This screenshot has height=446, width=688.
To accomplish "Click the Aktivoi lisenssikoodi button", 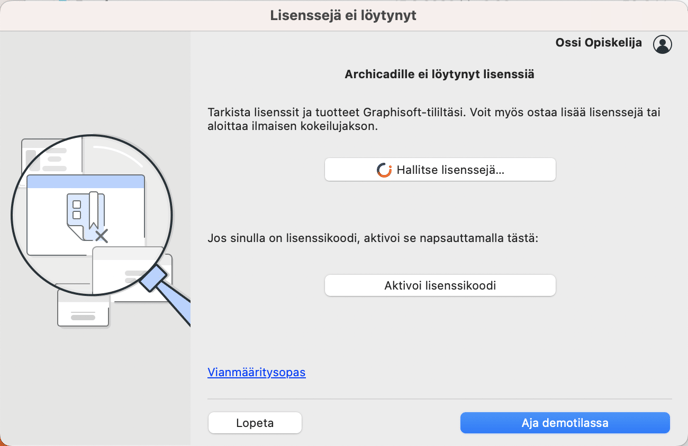I will pyautogui.click(x=440, y=285).
